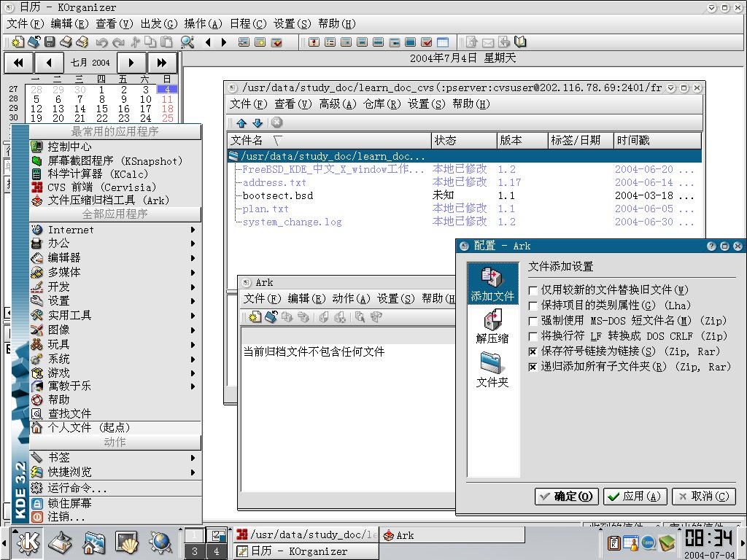Open the web browser globe icon in panel
Viewport: 747px width, 560px height.
[x=160, y=542]
